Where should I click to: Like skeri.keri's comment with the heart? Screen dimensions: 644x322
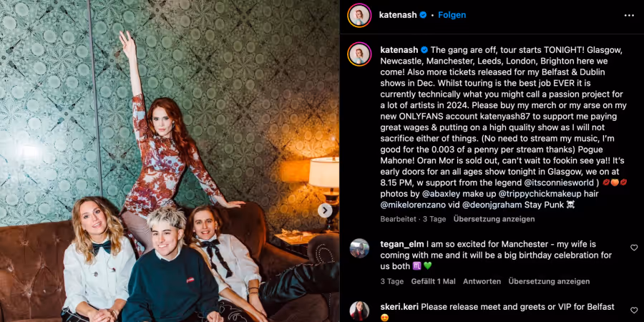tap(634, 310)
